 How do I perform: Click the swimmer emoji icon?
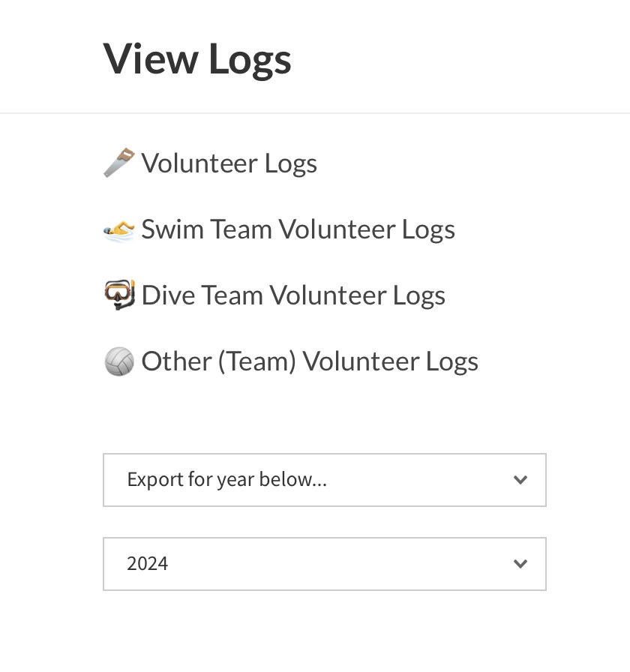[118, 229]
